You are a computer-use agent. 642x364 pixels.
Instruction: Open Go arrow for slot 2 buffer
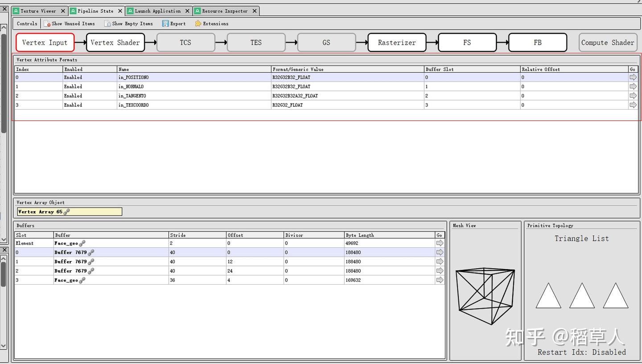click(440, 271)
